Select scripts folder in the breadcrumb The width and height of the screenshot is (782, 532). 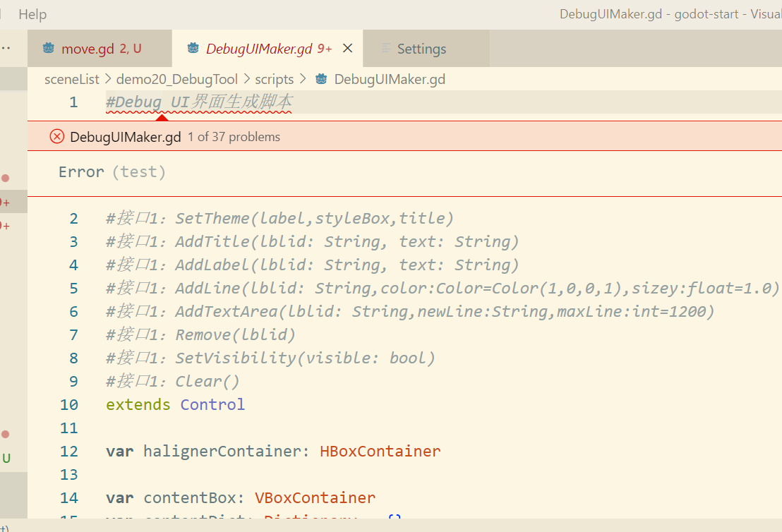click(x=275, y=79)
